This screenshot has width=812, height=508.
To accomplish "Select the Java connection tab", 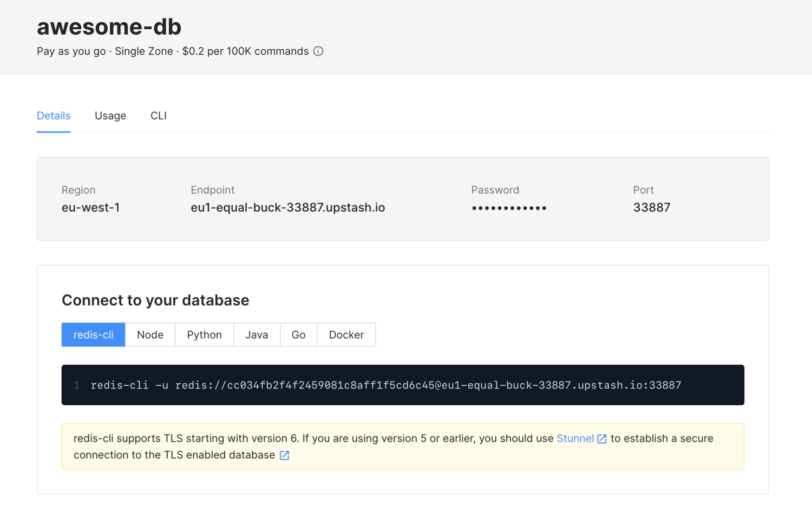I will coord(257,335).
